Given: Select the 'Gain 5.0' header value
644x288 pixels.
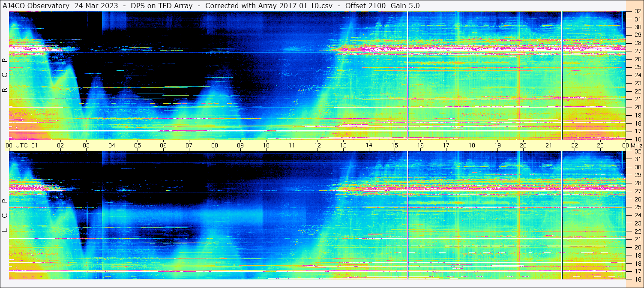Looking at the screenshot, I should 405,6.
